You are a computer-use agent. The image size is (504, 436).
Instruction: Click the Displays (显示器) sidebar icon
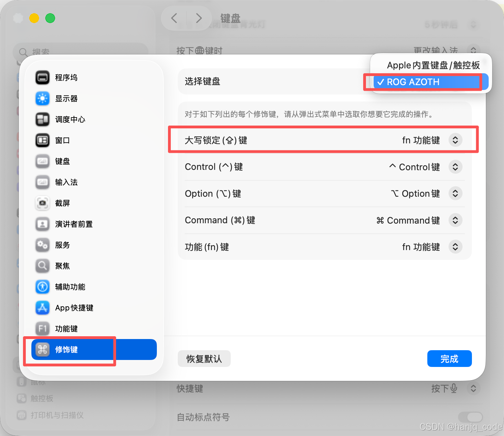point(43,98)
